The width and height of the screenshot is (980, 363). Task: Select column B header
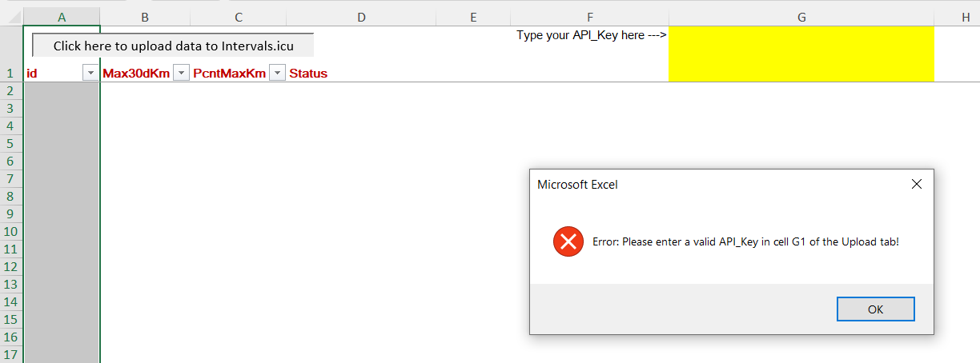pyautogui.click(x=145, y=17)
